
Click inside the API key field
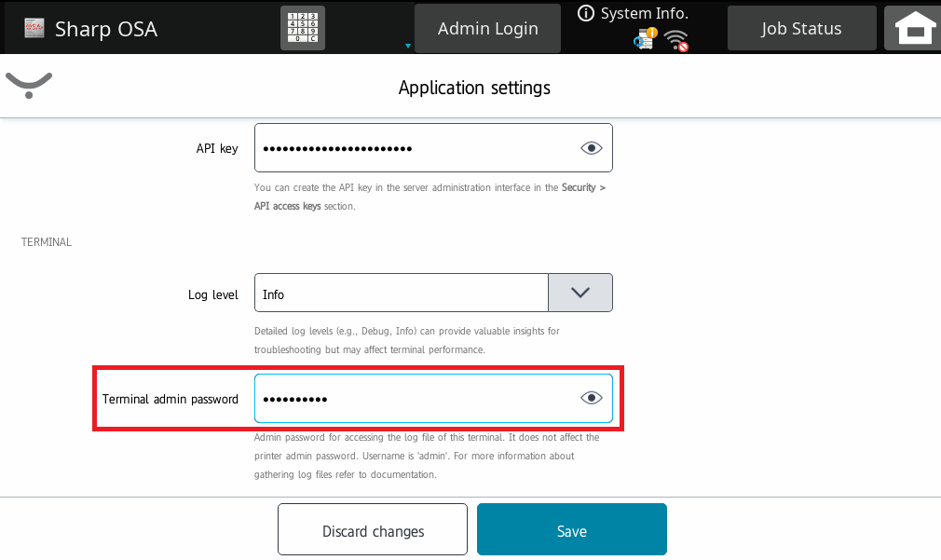[410, 148]
